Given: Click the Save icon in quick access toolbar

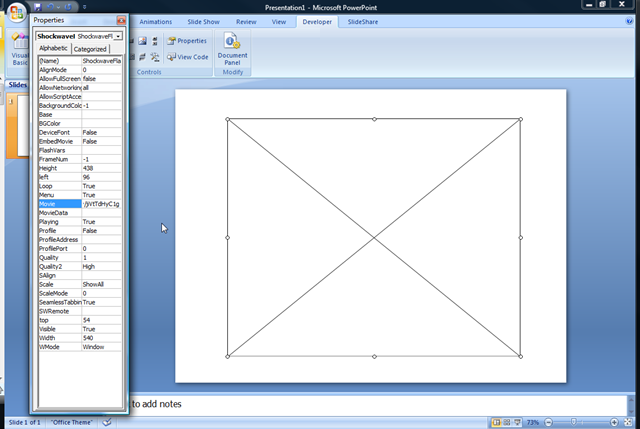Looking at the screenshot, I should click(38, 7).
